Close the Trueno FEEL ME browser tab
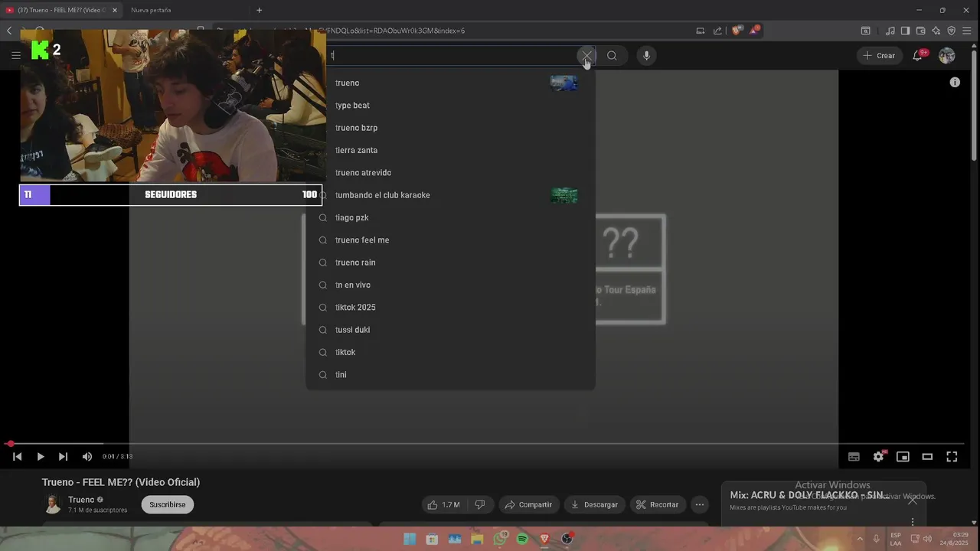The height and width of the screenshot is (551, 980). coord(115,10)
